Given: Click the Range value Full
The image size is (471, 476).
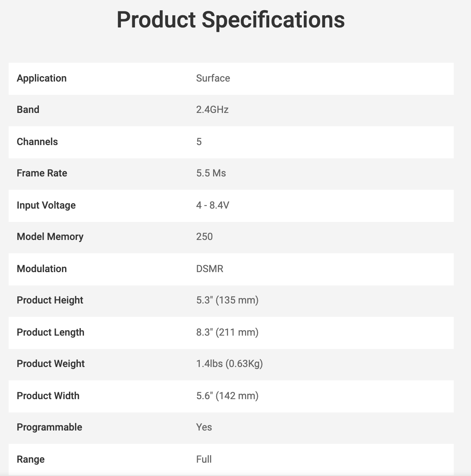Looking at the screenshot, I should [x=204, y=460].
